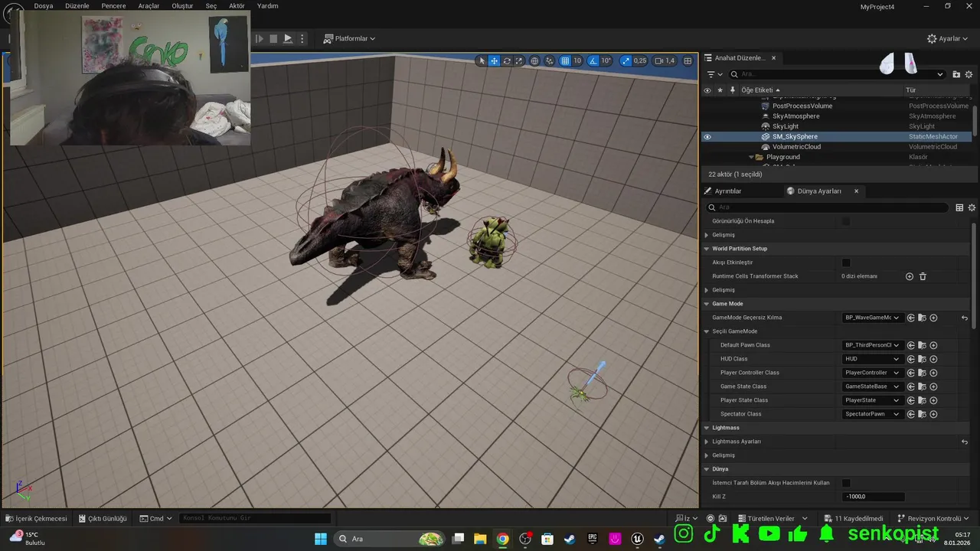Open the Düzenle menu

pos(77,5)
